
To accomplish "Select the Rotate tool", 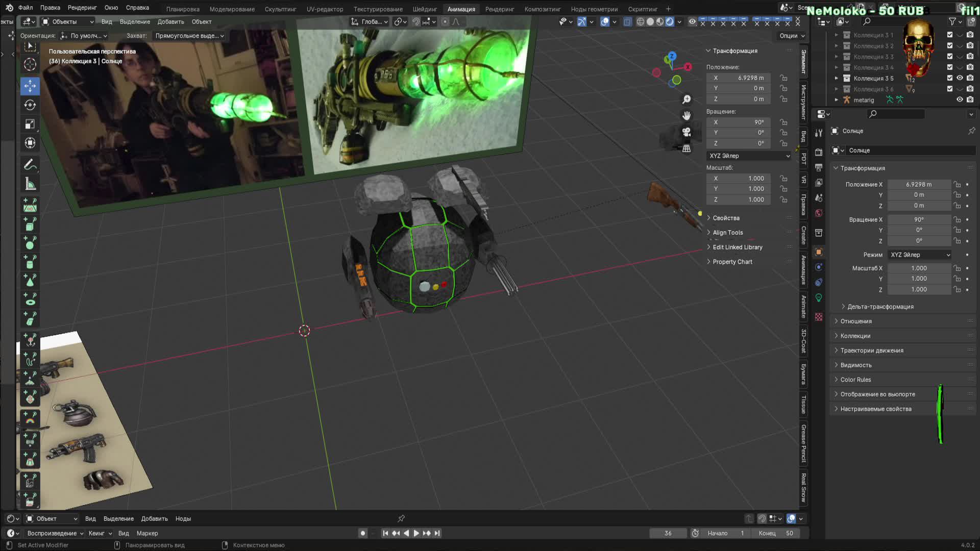I will click(x=30, y=105).
